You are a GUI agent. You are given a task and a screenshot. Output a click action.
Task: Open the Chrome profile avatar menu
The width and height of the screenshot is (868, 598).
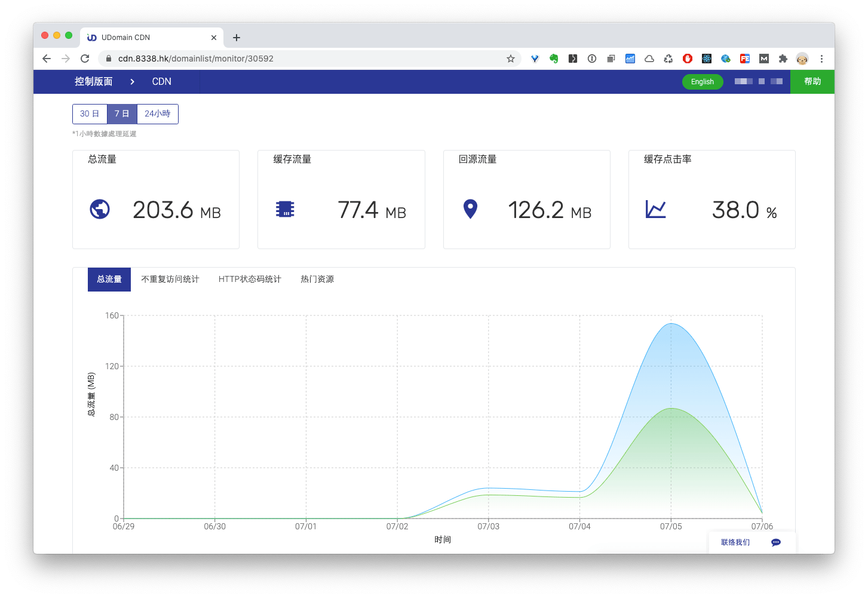(x=802, y=59)
